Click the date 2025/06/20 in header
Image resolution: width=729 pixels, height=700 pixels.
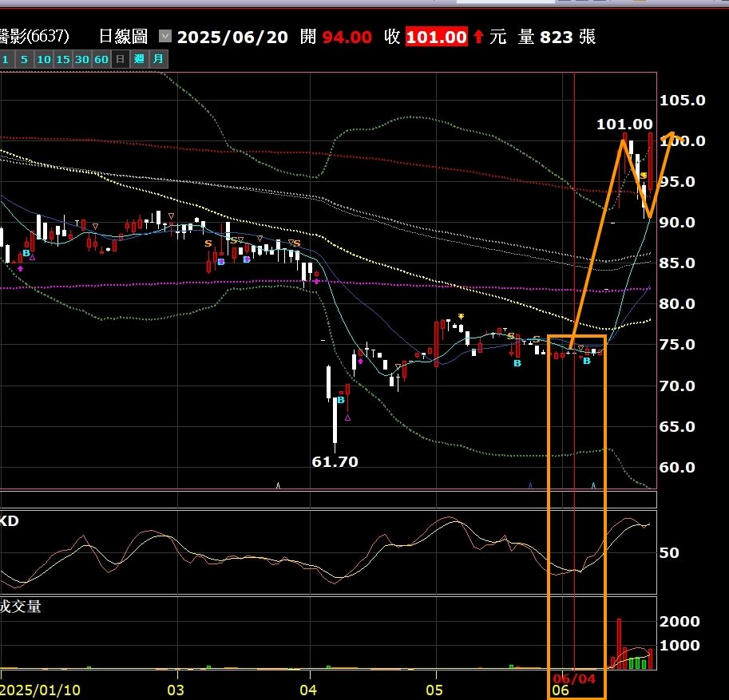232,38
